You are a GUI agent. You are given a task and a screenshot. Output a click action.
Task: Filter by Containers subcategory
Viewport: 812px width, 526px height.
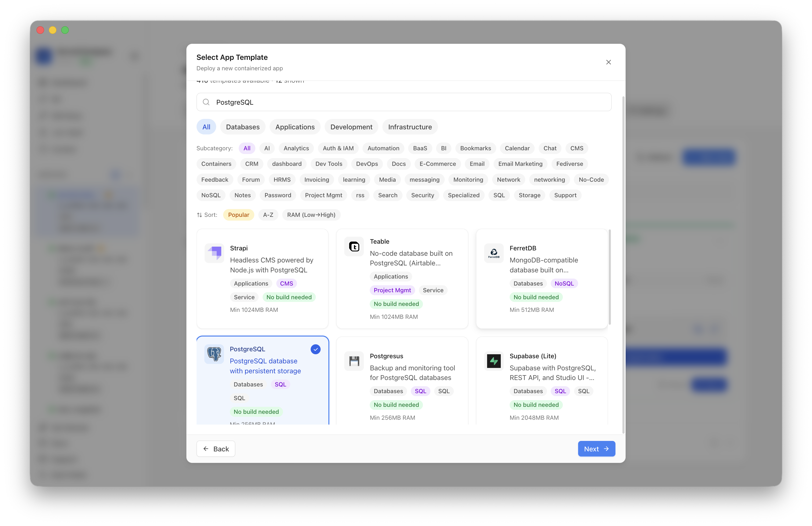tap(216, 164)
